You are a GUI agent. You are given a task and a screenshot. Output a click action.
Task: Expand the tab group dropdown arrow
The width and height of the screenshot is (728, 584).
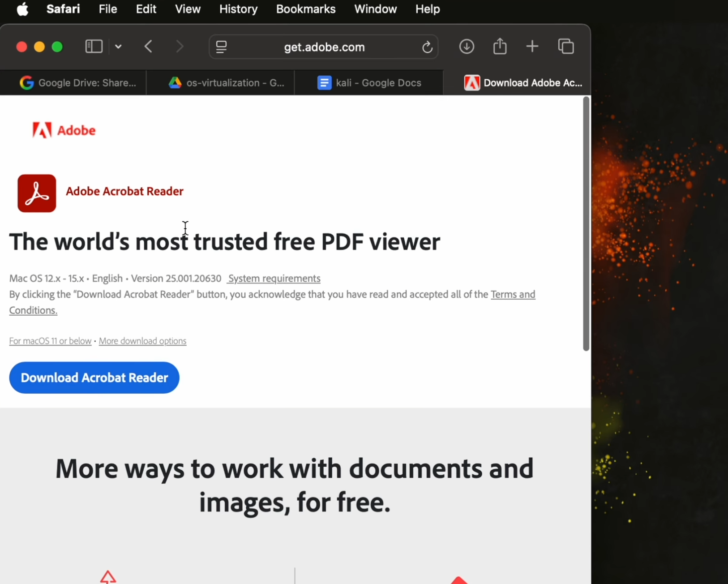point(118,47)
